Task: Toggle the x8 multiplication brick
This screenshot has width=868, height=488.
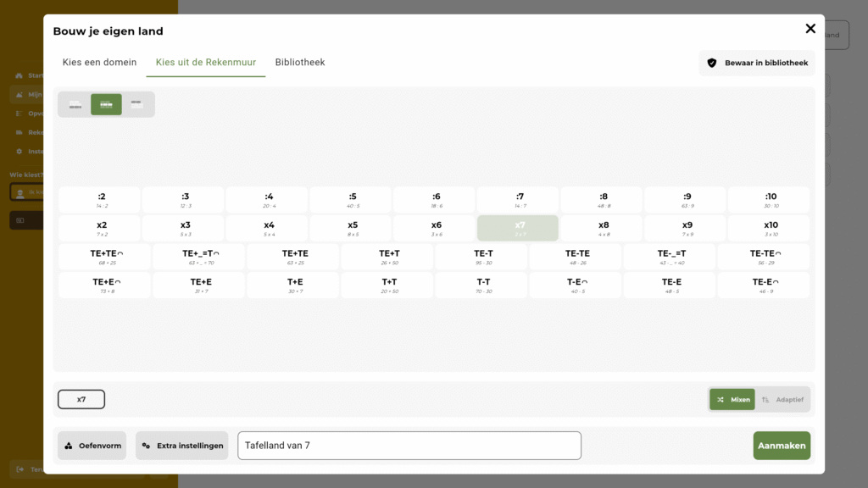Action: pyautogui.click(x=603, y=229)
